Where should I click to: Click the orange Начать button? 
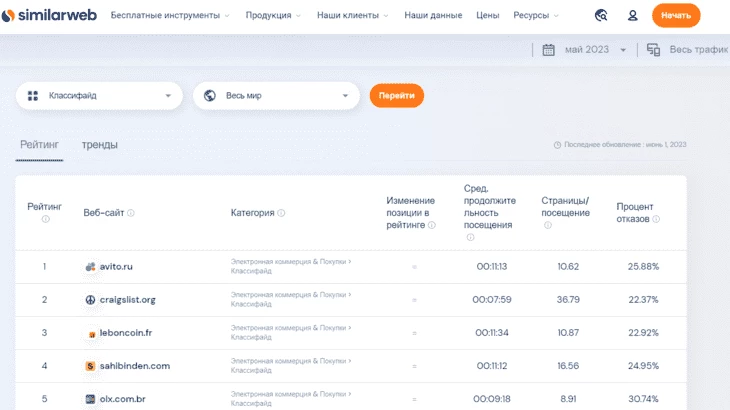tap(676, 15)
